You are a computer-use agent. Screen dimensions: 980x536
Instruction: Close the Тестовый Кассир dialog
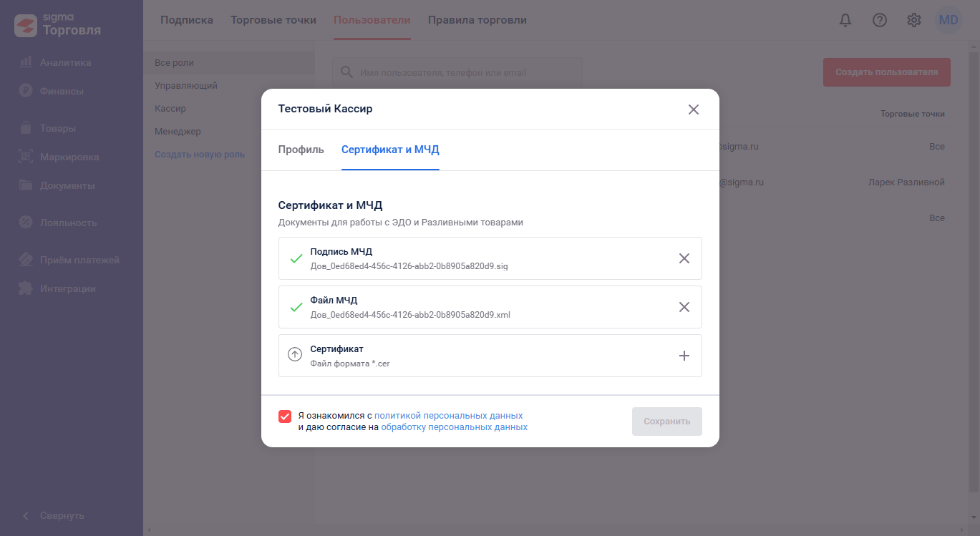[693, 109]
